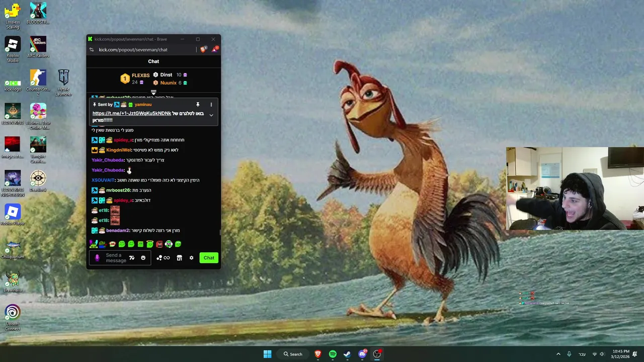
Task: Open Discord from the taskbar
Action: pos(362,354)
